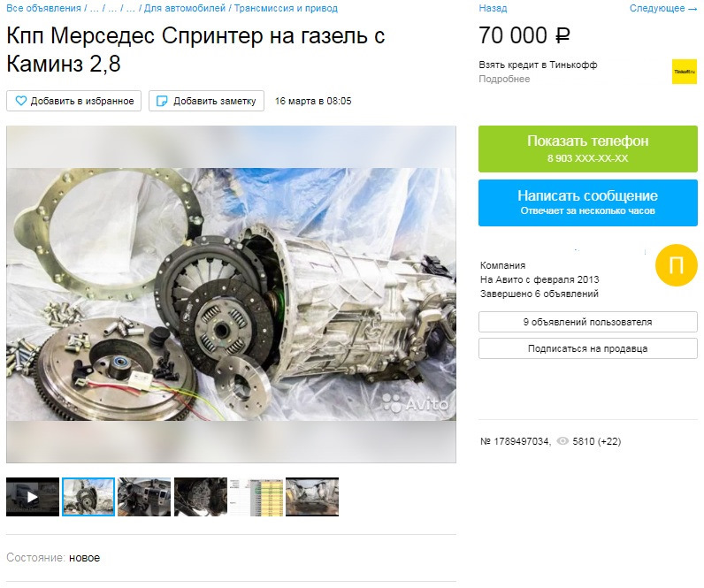The height and width of the screenshot is (588, 704).
Task: Click the heart icon to add to favorites
Action: click(20, 101)
